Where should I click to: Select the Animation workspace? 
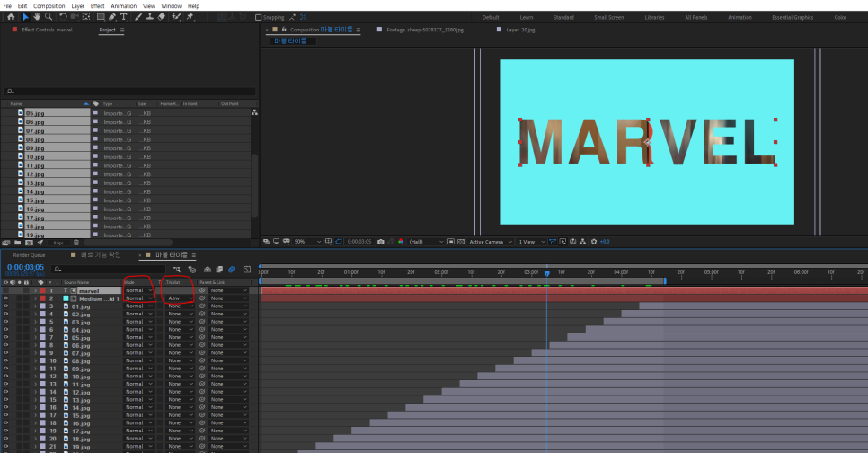pyautogui.click(x=740, y=17)
